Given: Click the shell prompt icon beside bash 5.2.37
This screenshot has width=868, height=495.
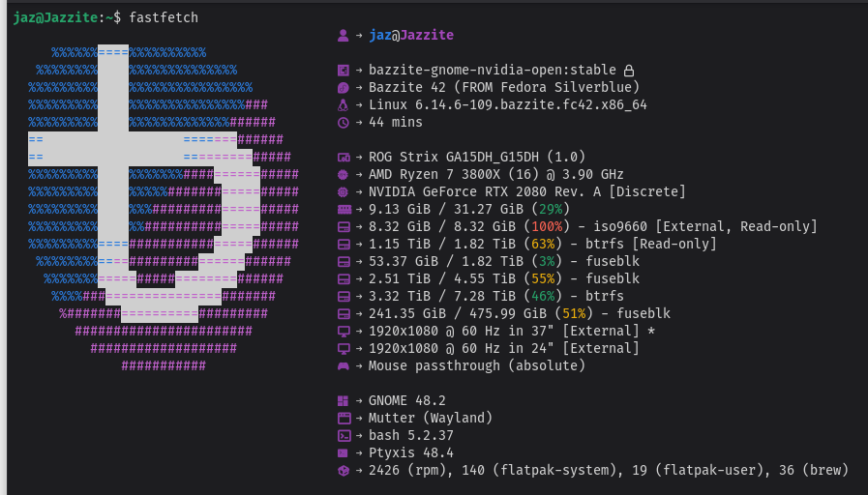Looking at the screenshot, I should click(344, 436).
